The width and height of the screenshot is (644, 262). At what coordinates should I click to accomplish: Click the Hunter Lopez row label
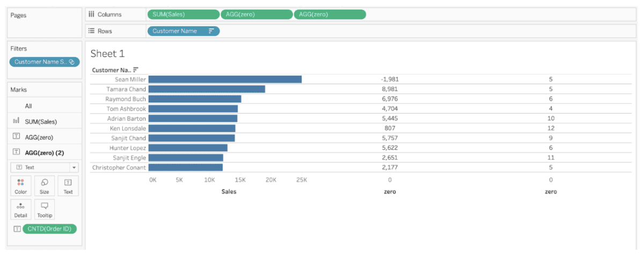[128, 148]
